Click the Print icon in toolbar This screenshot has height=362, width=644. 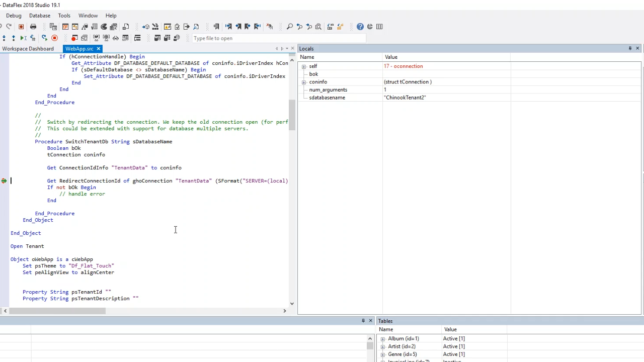click(33, 27)
